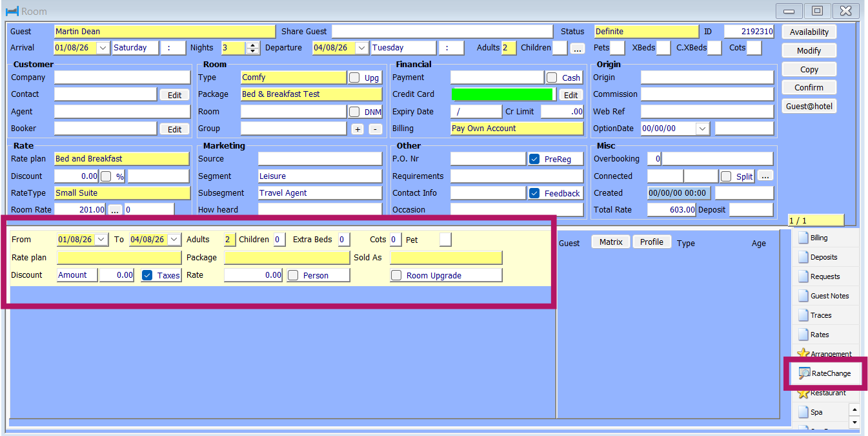
Task: Enable the Room Upgrade checkbox
Action: point(397,275)
